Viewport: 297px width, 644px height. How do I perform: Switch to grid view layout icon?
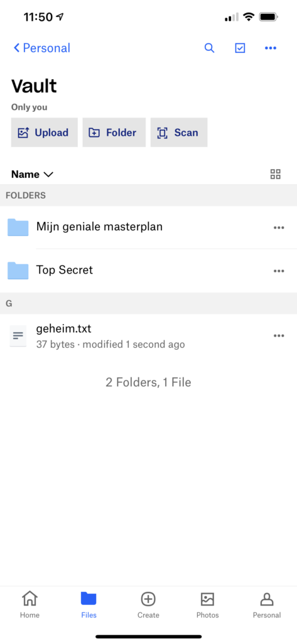[x=275, y=174]
